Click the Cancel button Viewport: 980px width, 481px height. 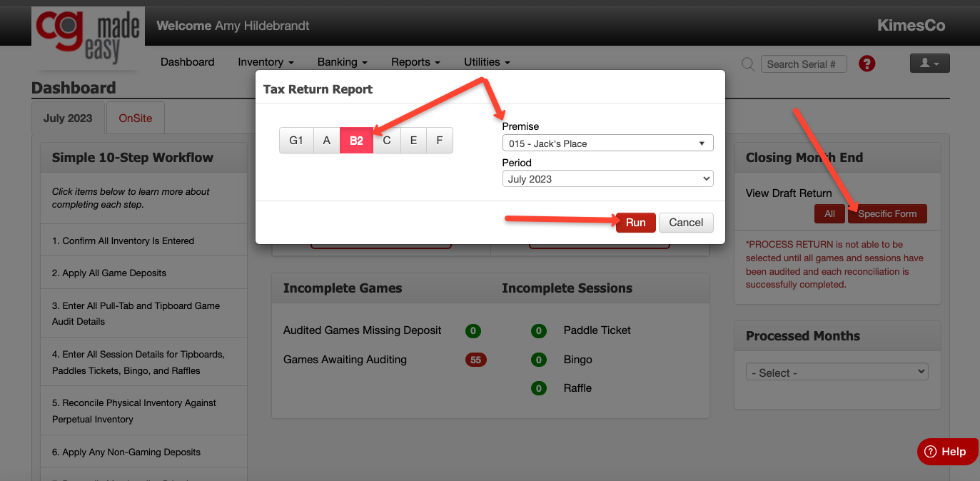(x=686, y=223)
